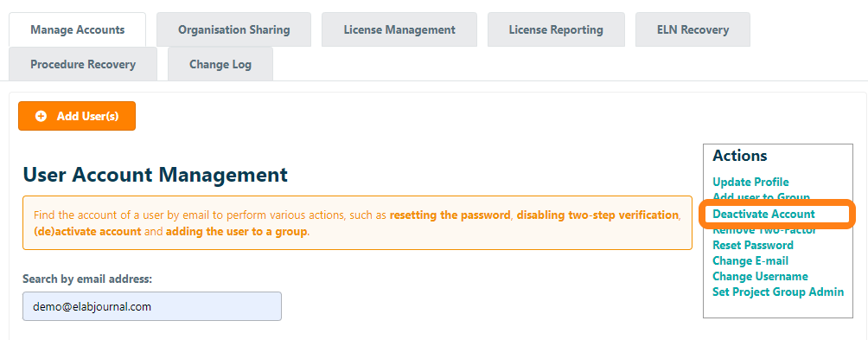Click the highlighted Deactivate Account link

(763, 214)
